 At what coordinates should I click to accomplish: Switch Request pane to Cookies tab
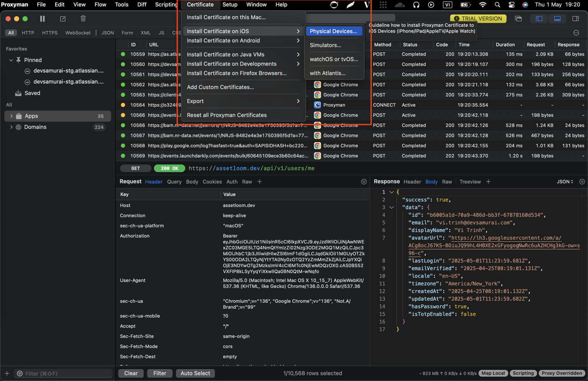click(x=212, y=182)
